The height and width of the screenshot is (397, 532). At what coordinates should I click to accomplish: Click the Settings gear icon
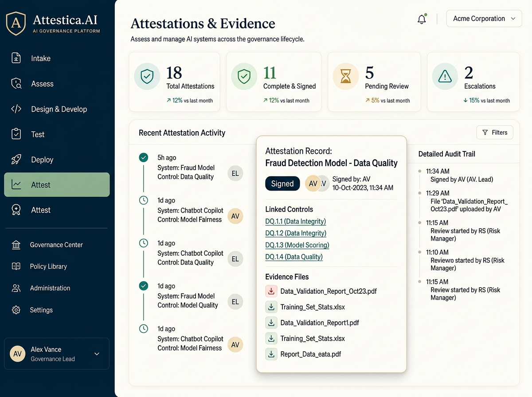coord(16,310)
